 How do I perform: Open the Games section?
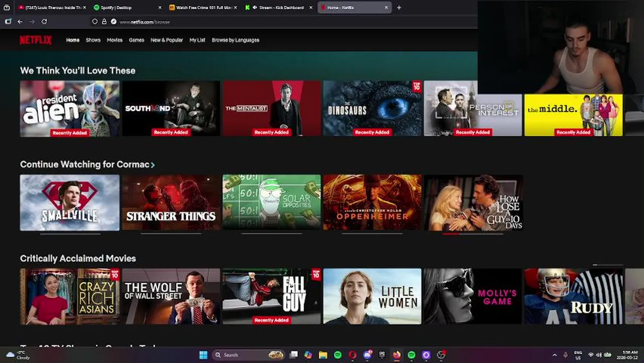[x=137, y=40]
